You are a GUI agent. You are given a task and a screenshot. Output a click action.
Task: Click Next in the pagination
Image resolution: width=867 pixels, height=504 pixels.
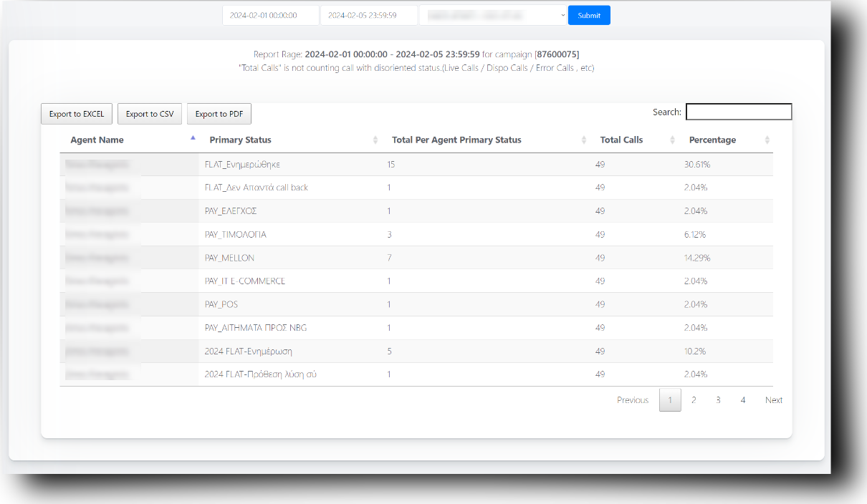point(774,400)
